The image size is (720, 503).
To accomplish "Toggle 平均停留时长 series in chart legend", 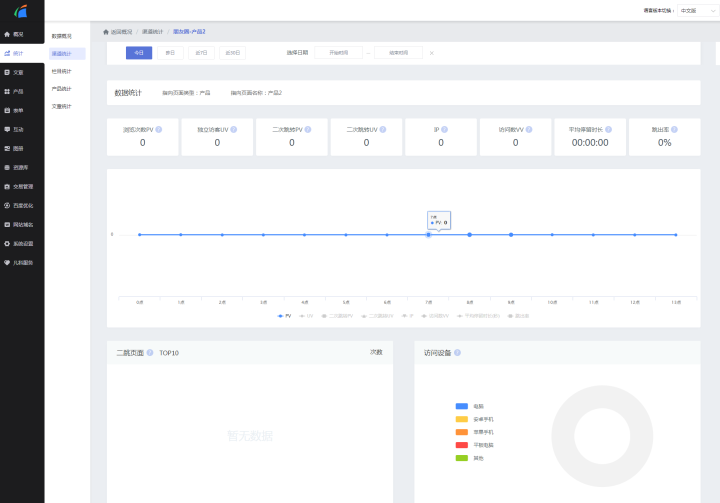I will click(478, 316).
